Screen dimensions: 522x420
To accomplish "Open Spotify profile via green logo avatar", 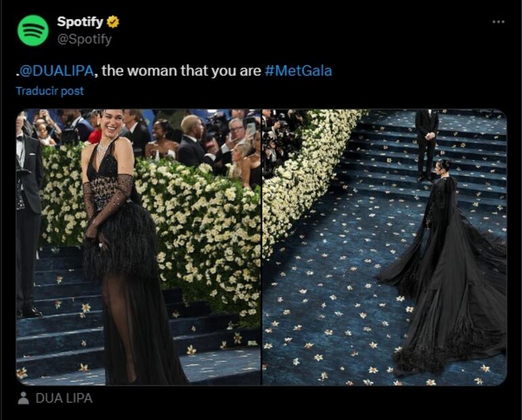I will pos(33,30).
